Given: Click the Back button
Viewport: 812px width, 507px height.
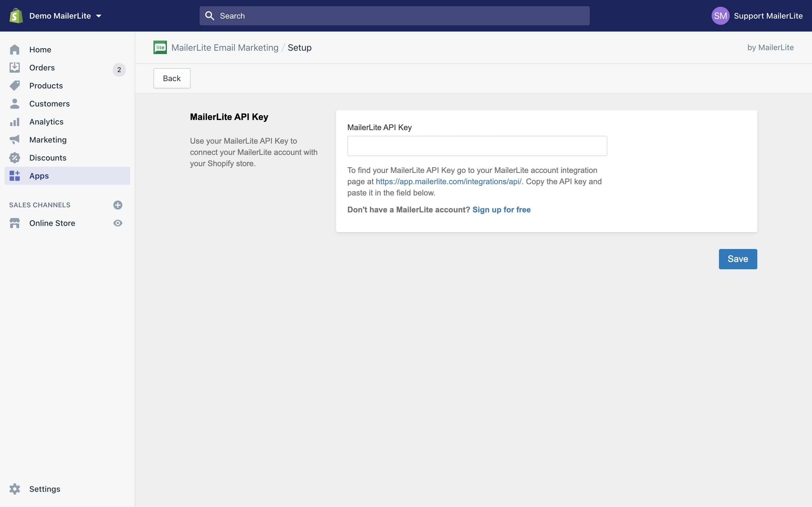Looking at the screenshot, I should click(172, 79).
